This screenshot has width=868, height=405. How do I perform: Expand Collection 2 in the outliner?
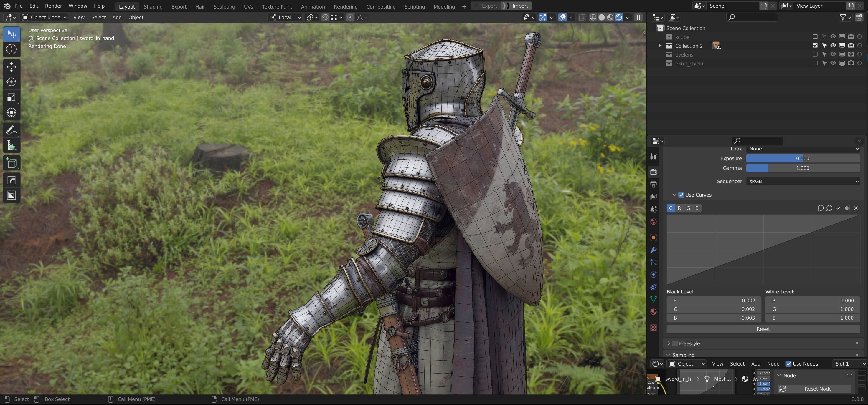click(x=660, y=45)
